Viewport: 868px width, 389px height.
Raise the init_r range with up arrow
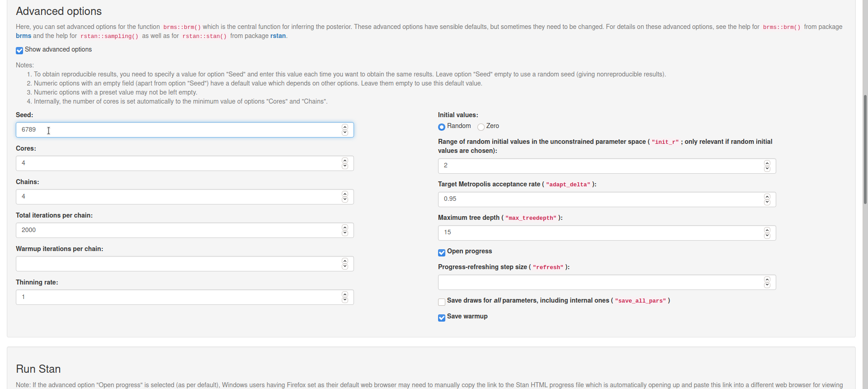coord(767,163)
